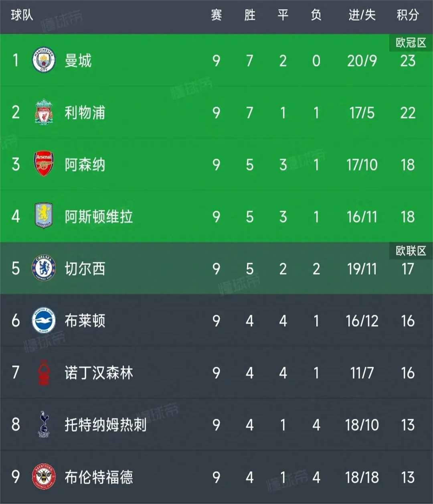Click the 欧冠区 zone label
This screenshot has width=433, height=504.
[x=411, y=43]
